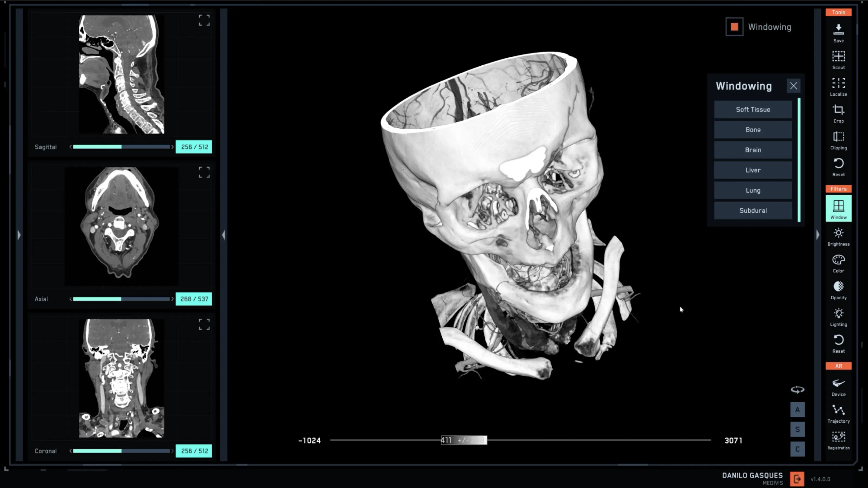Toggle the Window filter
The width and height of the screenshot is (868, 488).
838,207
